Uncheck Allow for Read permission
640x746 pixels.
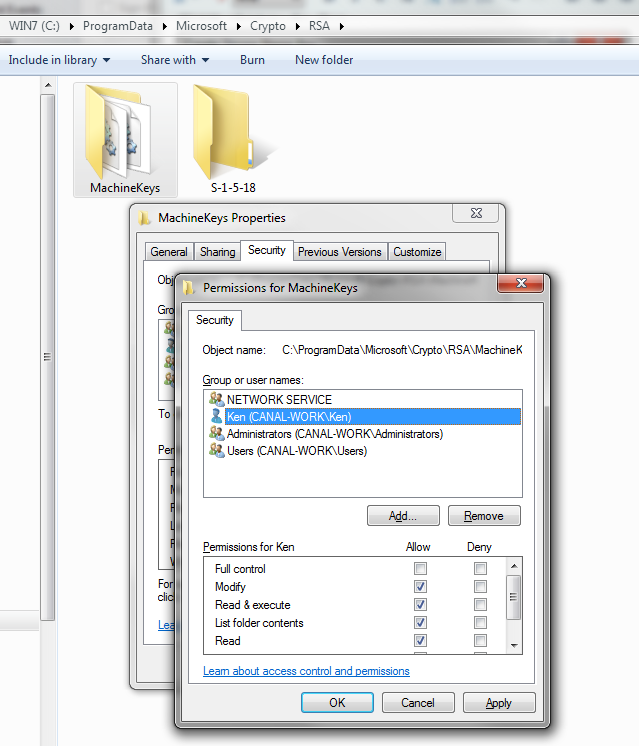pyautogui.click(x=420, y=641)
